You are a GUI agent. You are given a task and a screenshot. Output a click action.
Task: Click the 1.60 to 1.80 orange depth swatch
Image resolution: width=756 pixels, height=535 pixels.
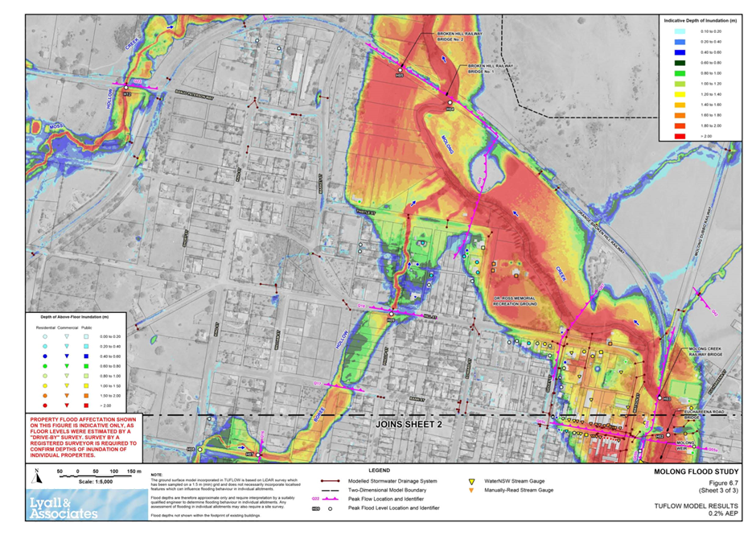pyautogui.click(x=680, y=115)
